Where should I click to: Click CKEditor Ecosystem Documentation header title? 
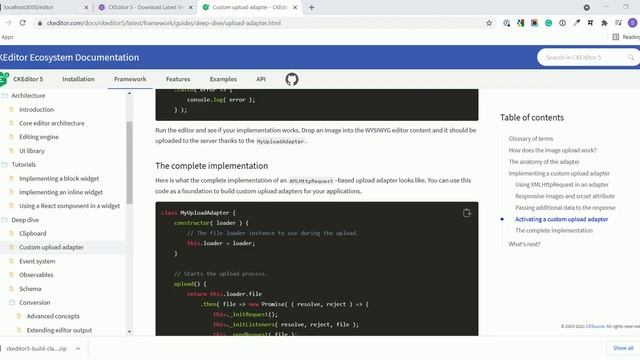tap(69, 58)
